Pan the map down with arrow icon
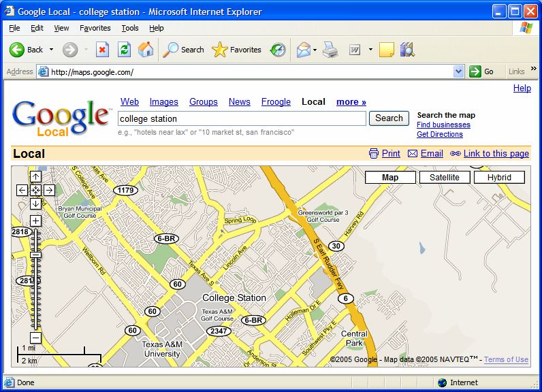 35,203
